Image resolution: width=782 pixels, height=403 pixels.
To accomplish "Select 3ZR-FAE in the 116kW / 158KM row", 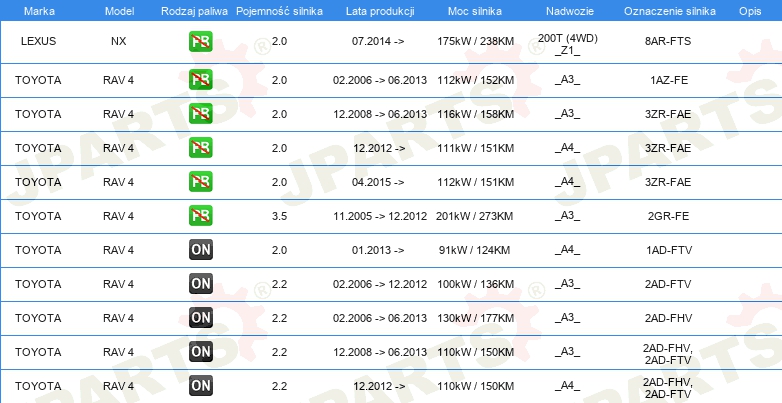I will [668, 114].
